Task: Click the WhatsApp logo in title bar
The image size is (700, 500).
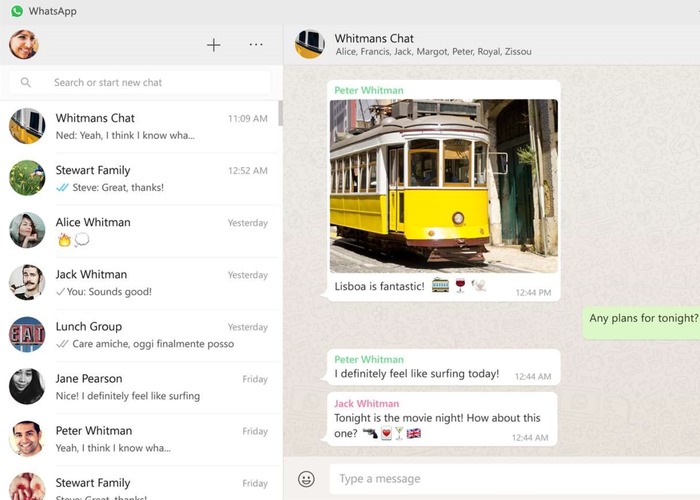Action: click(17, 11)
